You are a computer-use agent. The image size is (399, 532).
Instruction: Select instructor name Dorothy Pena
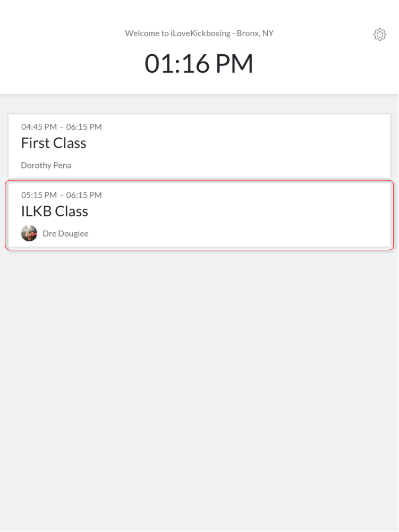point(46,165)
